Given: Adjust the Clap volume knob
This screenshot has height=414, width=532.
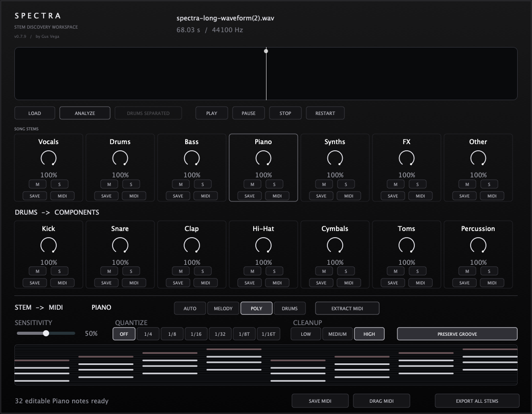Looking at the screenshot, I should 192,245.
